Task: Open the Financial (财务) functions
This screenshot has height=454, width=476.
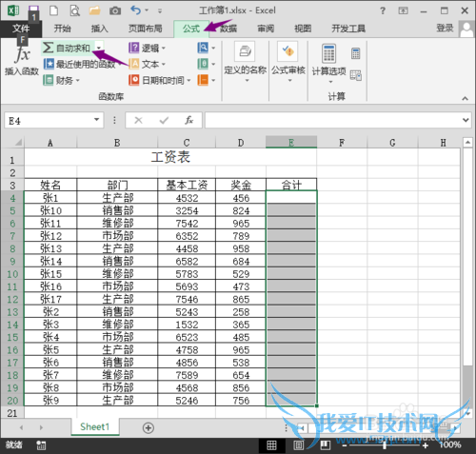Action: click(x=61, y=80)
